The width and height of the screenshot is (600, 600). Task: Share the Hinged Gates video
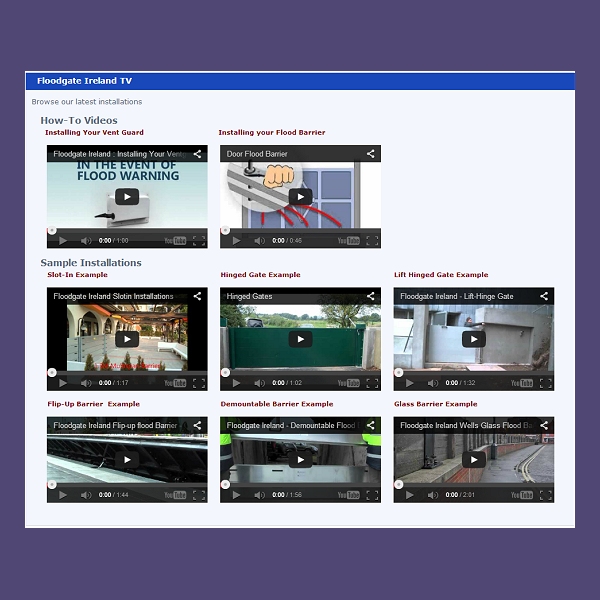coord(370,296)
